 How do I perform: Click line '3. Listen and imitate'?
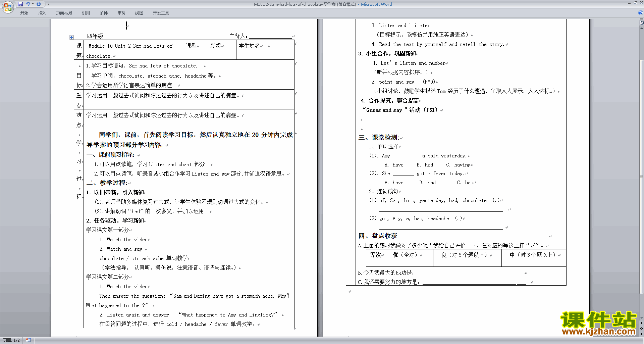399,26
